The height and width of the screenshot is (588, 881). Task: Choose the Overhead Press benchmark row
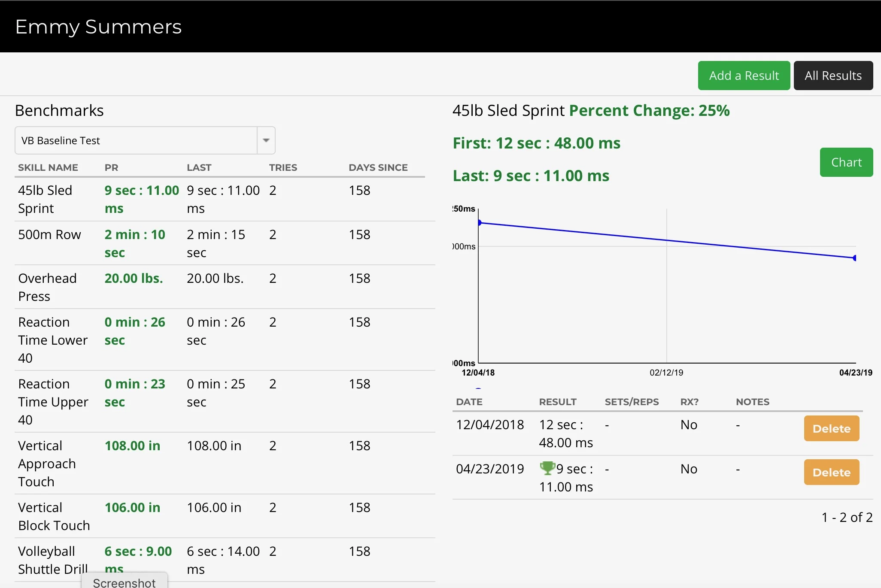pos(47,287)
